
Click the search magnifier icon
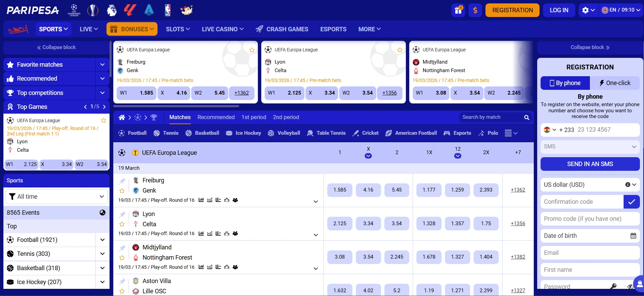[526, 117]
